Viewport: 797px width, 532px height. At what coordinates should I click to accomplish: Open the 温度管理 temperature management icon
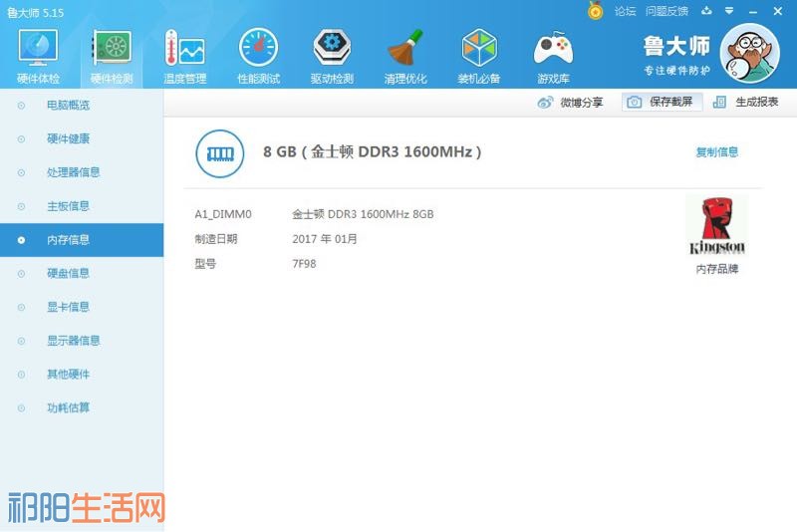click(x=185, y=47)
